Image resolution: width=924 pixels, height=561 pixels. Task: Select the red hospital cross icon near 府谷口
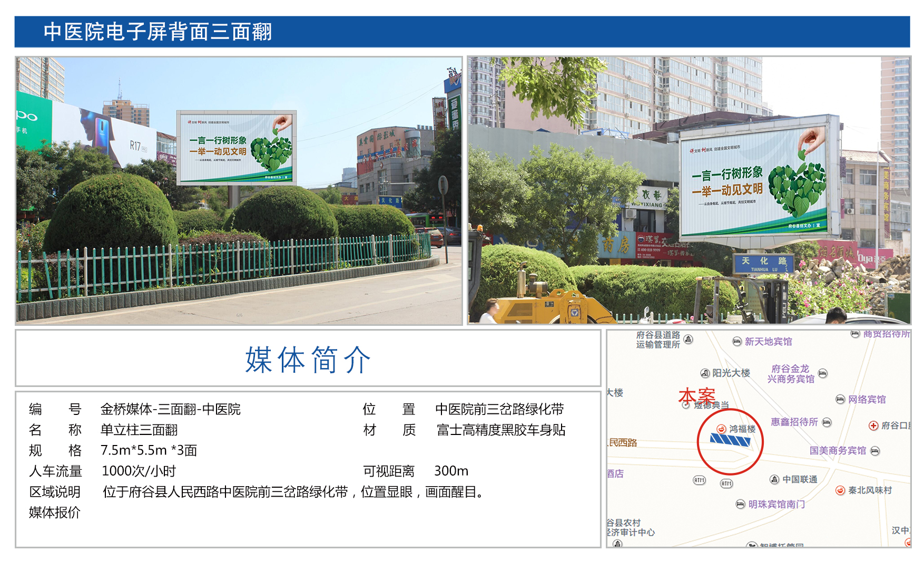873,425
